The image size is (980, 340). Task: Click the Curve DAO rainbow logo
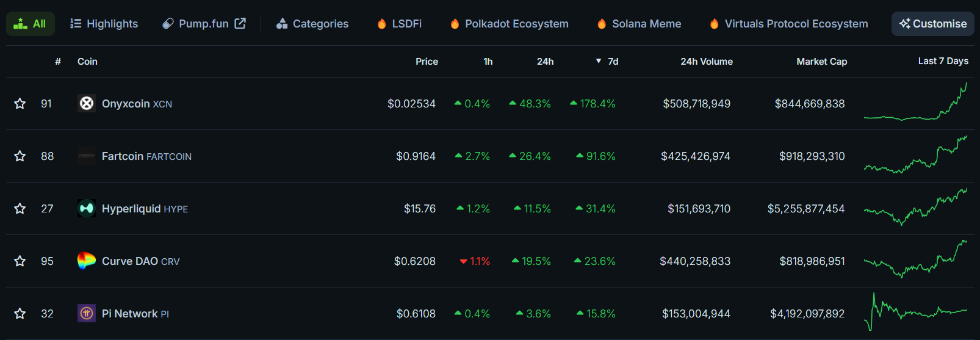point(87,261)
